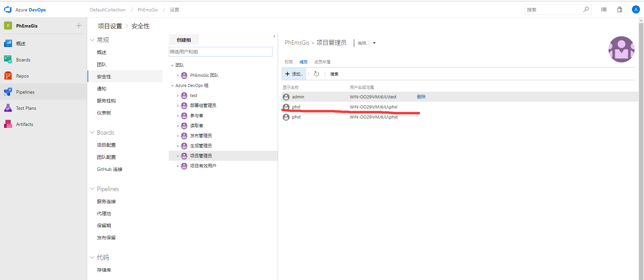Click the Azure DevOps logo icon
The height and width of the screenshot is (280, 644).
click(x=8, y=10)
